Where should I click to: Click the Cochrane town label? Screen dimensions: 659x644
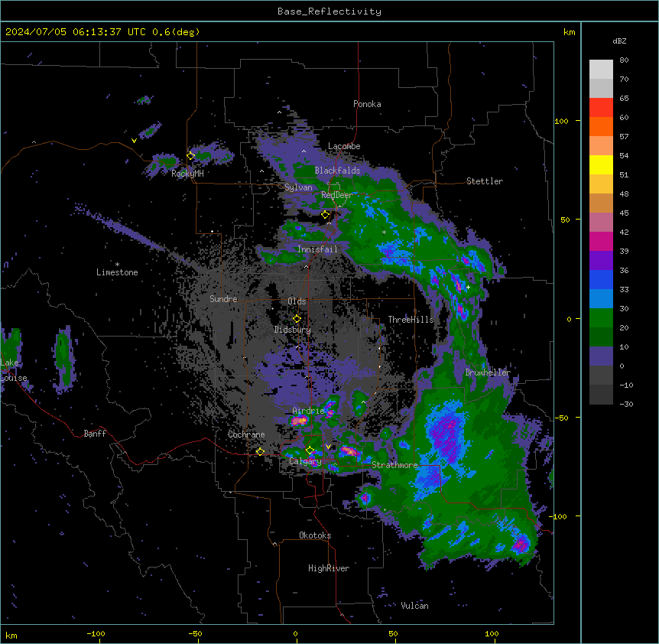point(246,434)
